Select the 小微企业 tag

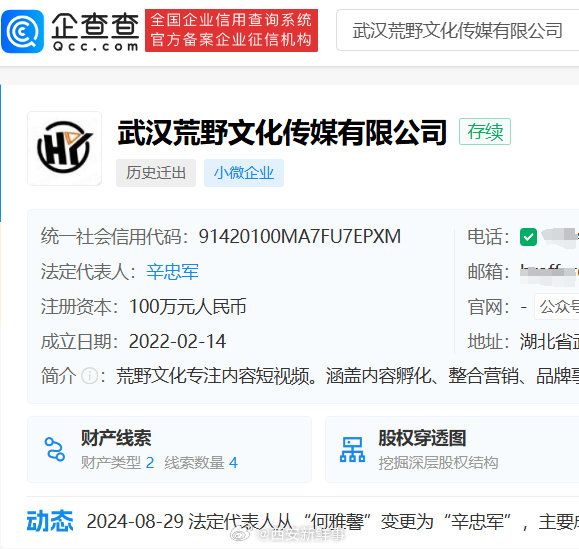244,173
